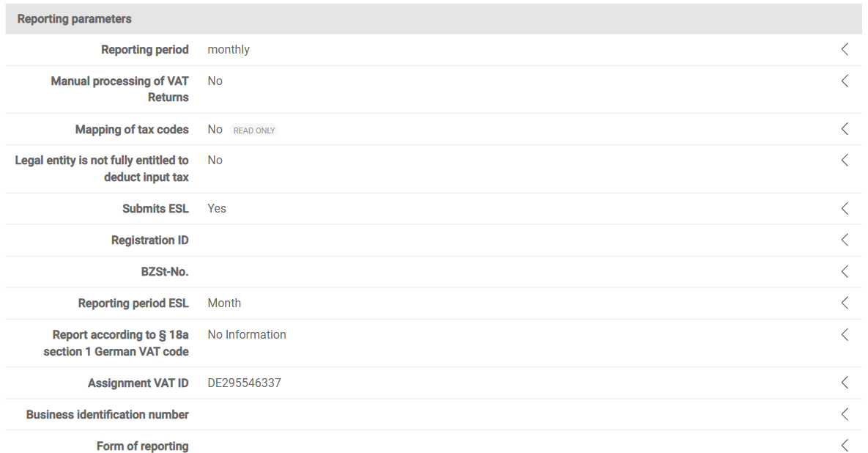Click chevron for § 18a report row

[845, 334]
